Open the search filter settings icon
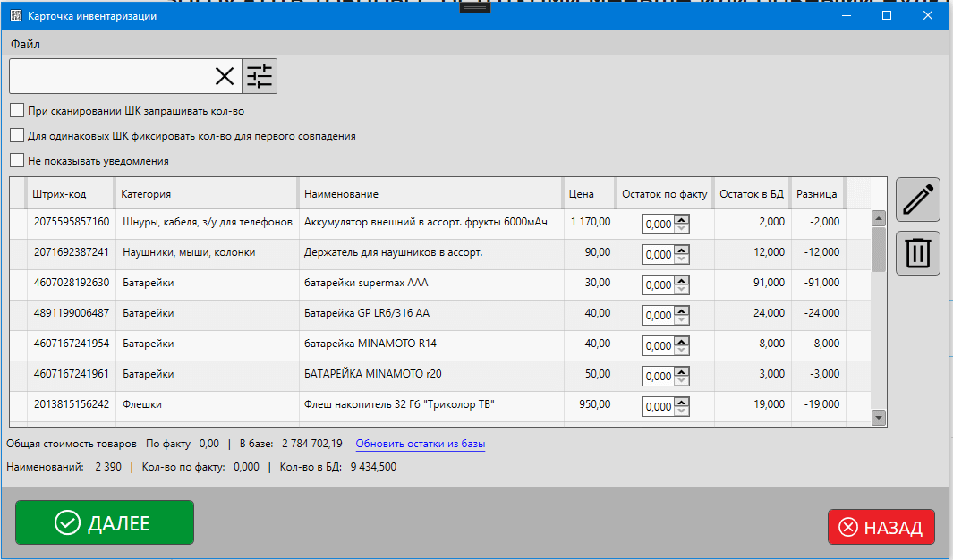This screenshot has width=953, height=560. pos(260,77)
